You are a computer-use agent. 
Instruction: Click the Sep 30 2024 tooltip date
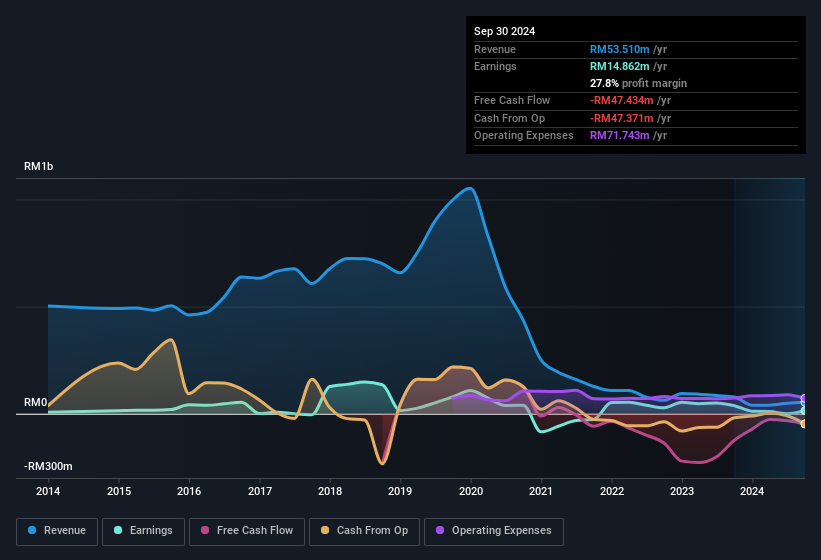(x=504, y=31)
